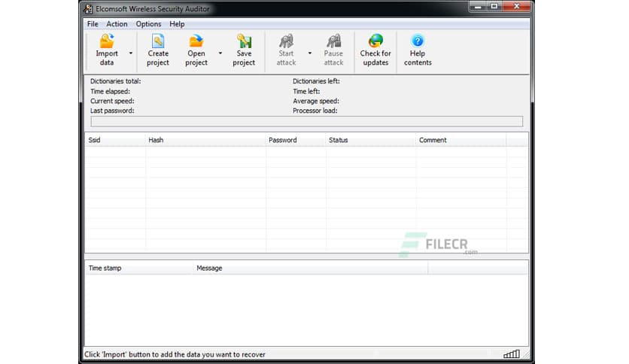Open the Options menu
Viewport: 629px width, 364px height.
[x=148, y=24]
